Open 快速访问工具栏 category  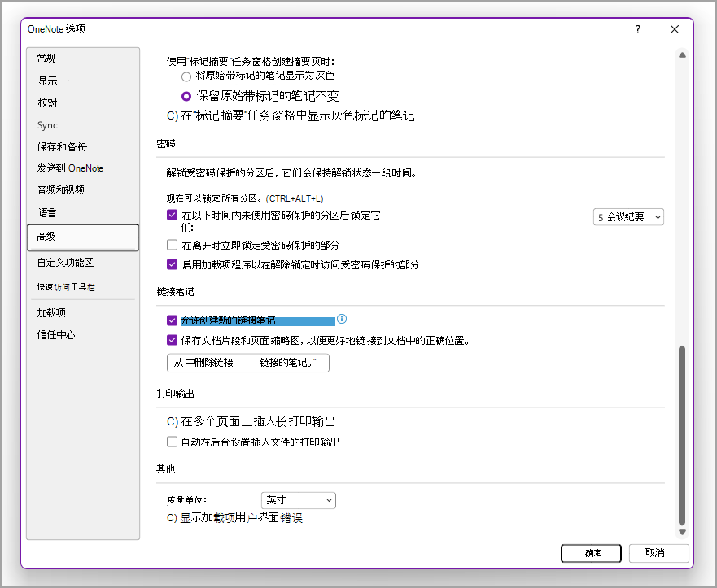point(83,287)
